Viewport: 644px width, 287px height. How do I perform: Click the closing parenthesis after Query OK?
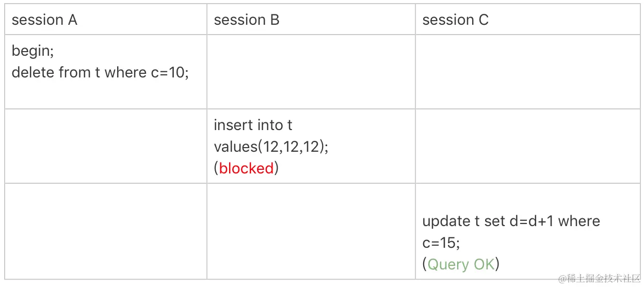click(497, 264)
